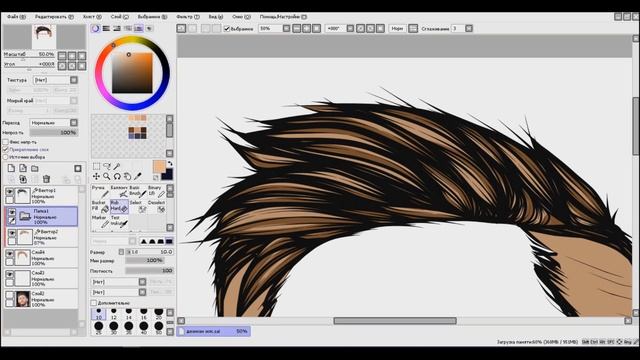This screenshot has height=360, width=640.
Task: Select the eyedropper color picker tool
Action: 138,176
